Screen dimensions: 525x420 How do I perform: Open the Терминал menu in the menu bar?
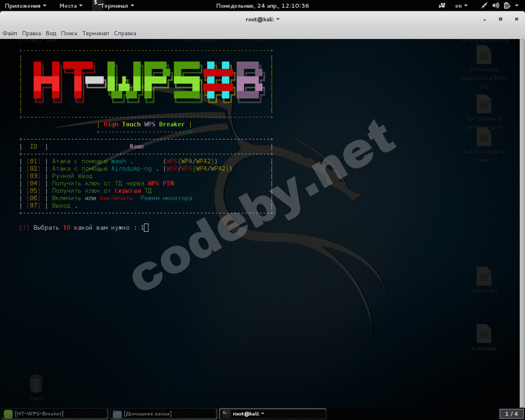pyautogui.click(x=96, y=33)
